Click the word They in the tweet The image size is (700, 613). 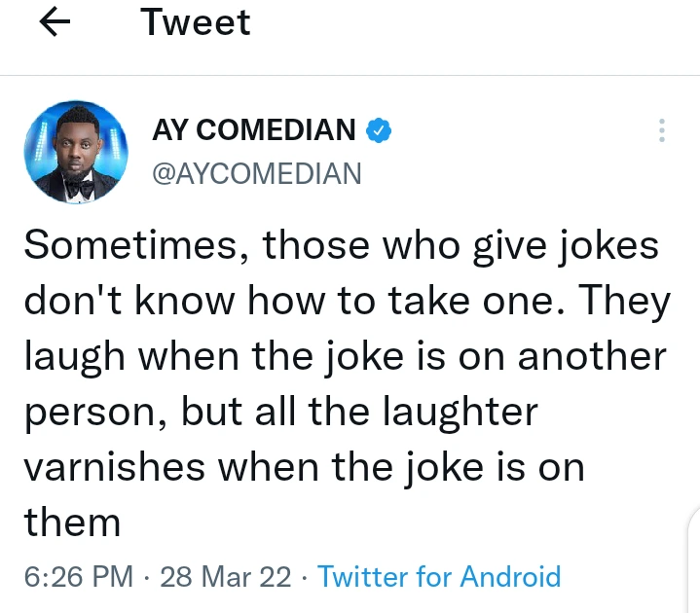(x=624, y=302)
